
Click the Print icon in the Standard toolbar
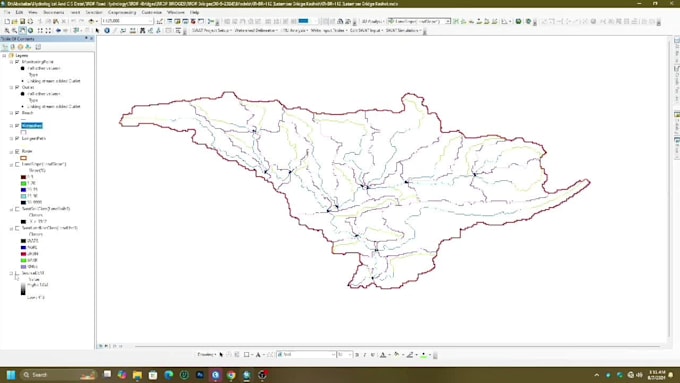pyautogui.click(x=30, y=21)
